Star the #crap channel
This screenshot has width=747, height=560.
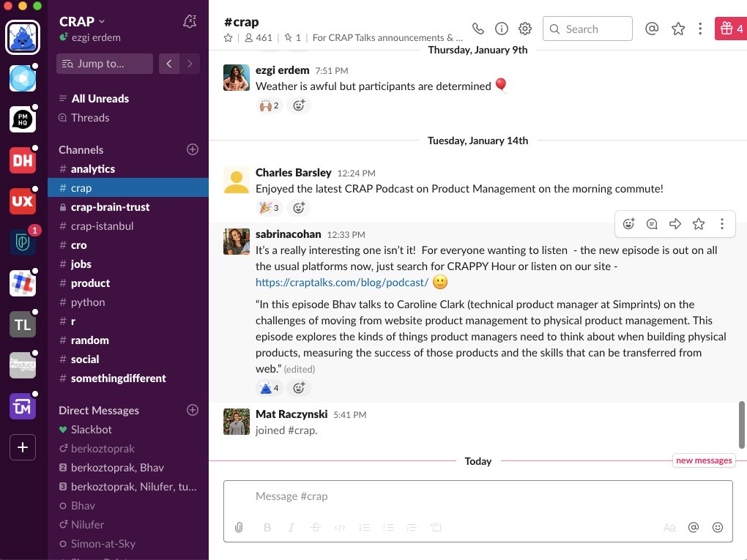[228, 37]
